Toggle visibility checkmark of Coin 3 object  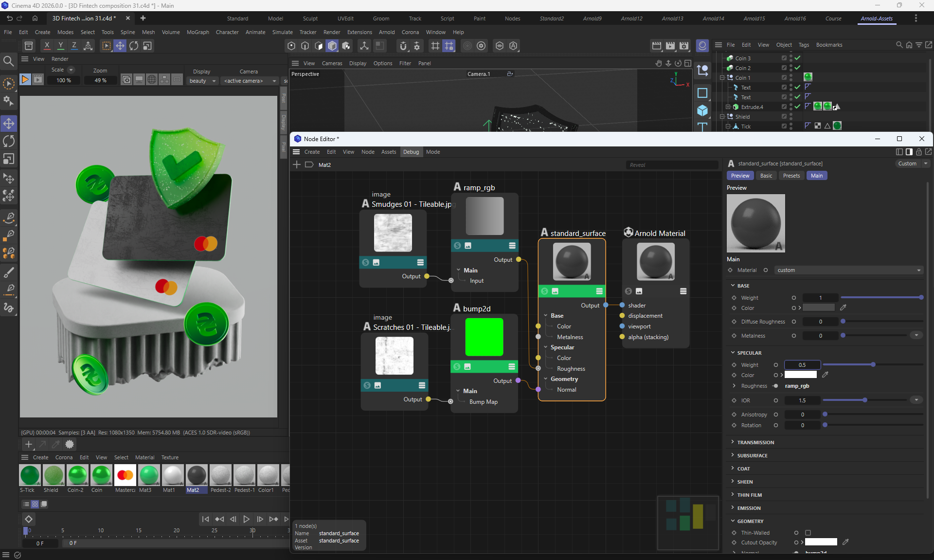(x=798, y=58)
